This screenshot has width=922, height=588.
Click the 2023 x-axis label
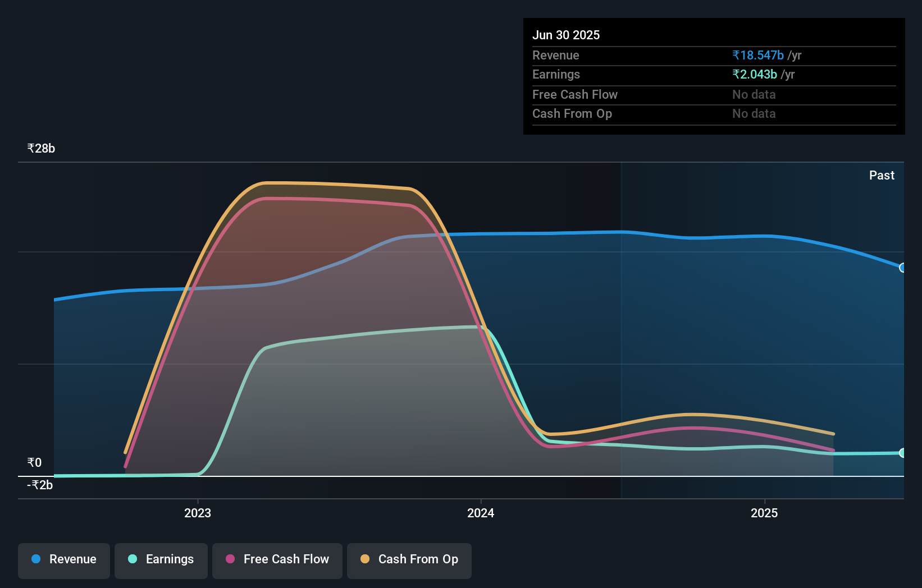(x=198, y=513)
